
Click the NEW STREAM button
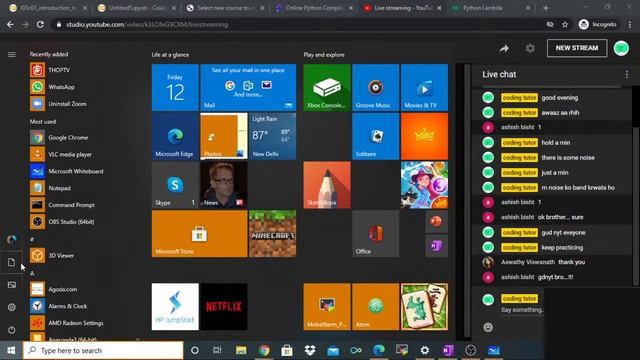click(x=577, y=48)
